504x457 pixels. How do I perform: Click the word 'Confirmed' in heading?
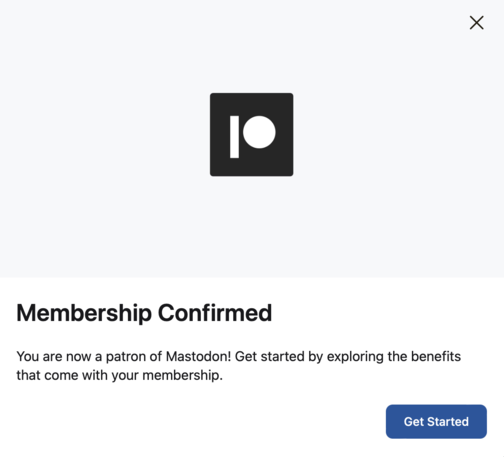click(x=215, y=313)
